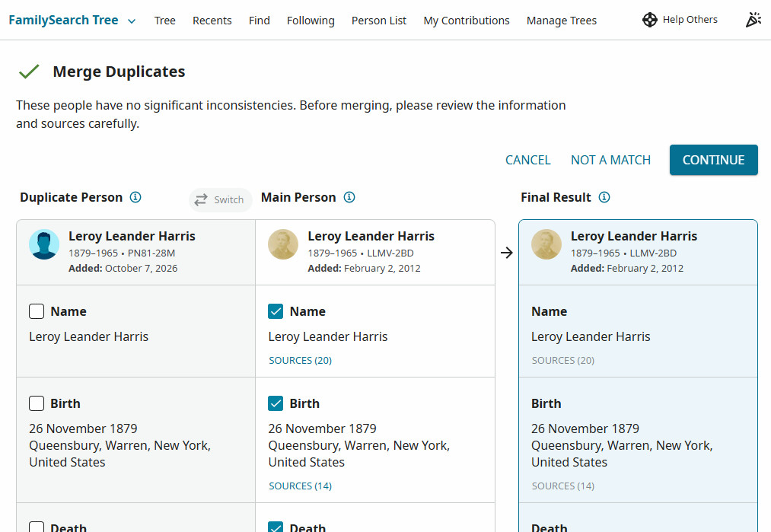Click the Help Others lifebuoy icon
Viewport: 771px width, 532px height.
649,20
